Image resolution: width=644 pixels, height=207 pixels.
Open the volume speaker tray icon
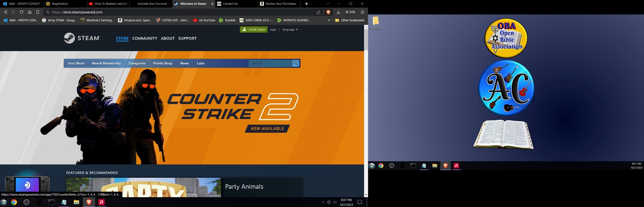[x=335, y=202]
